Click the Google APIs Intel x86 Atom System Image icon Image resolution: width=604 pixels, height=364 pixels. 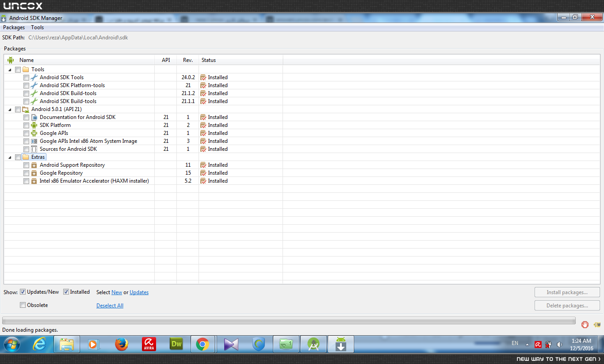(x=34, y=141)
